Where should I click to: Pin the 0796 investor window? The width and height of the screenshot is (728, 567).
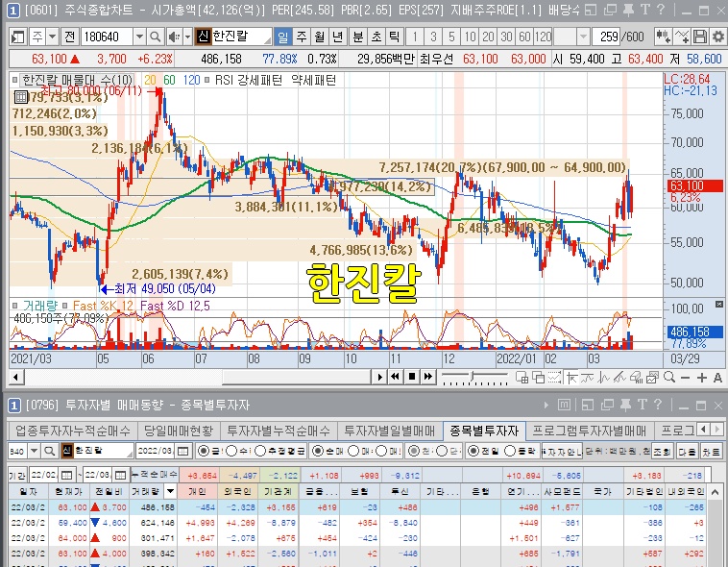click(x=626, y=405)
